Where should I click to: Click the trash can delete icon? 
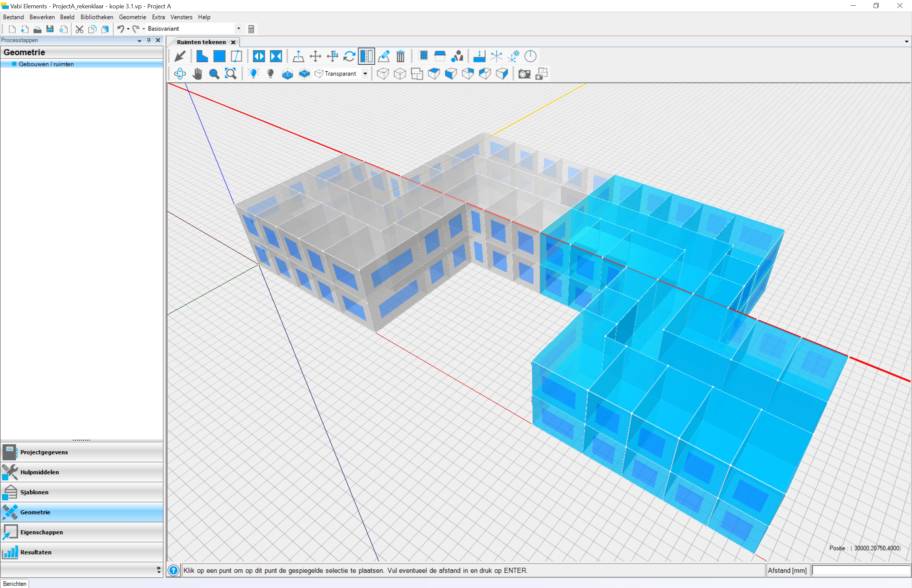[x=400, y=57]
